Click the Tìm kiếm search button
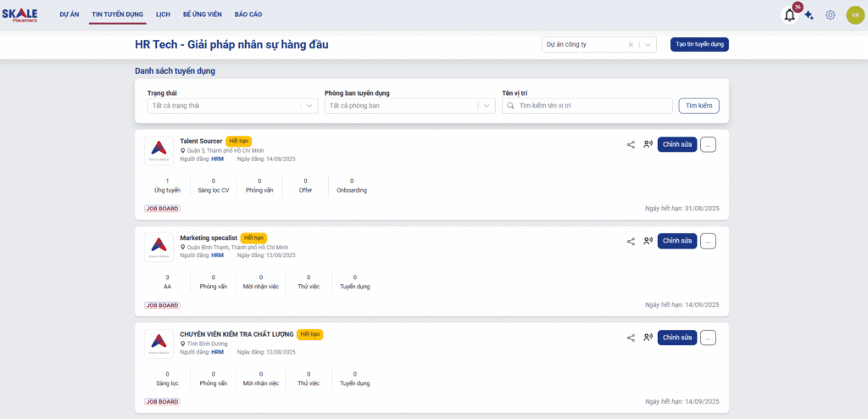The height and width of the screenshot is (419, 868). [x=698, y=106]
